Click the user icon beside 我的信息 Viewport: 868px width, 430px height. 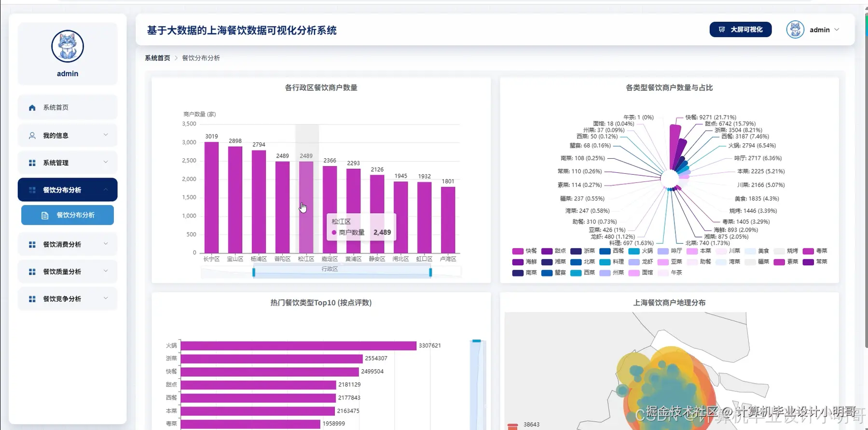[x=32, y=136]
